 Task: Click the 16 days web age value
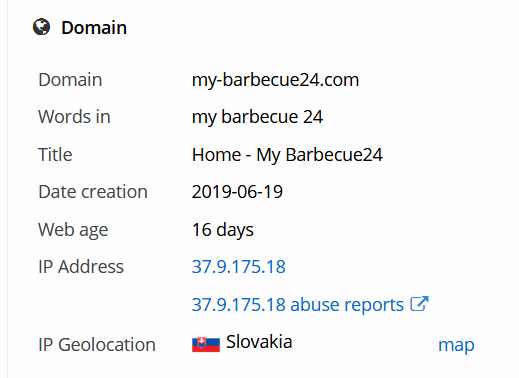point(223,230)
